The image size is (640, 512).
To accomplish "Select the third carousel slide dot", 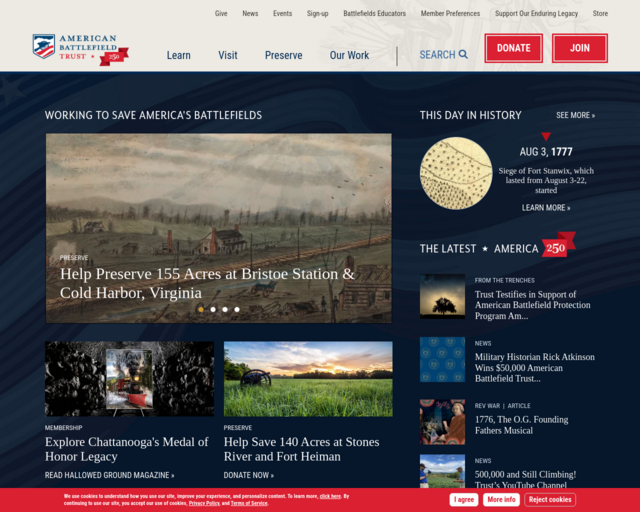I will point(225,309).
